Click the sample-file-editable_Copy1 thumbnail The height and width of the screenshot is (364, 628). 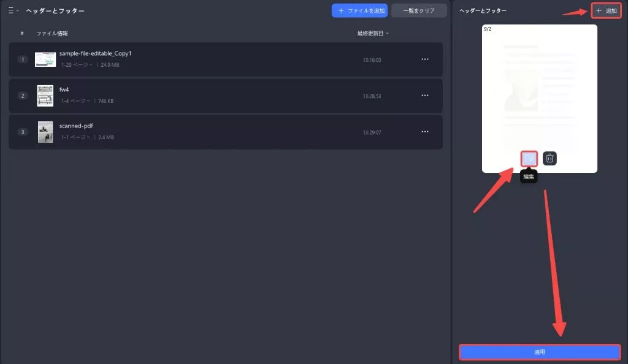[45, 59]
